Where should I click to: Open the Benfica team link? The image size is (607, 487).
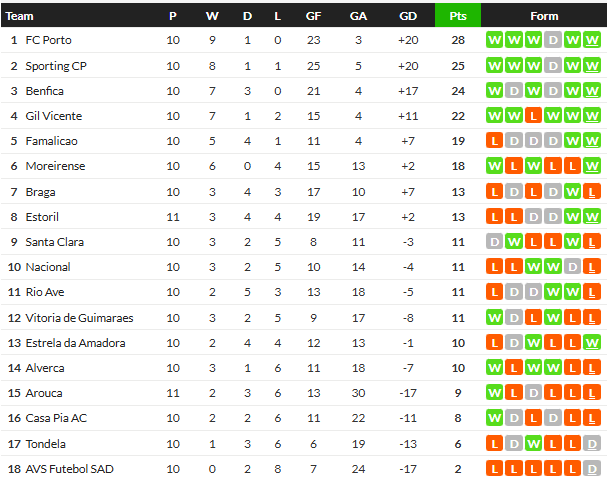tap(42, 91)
